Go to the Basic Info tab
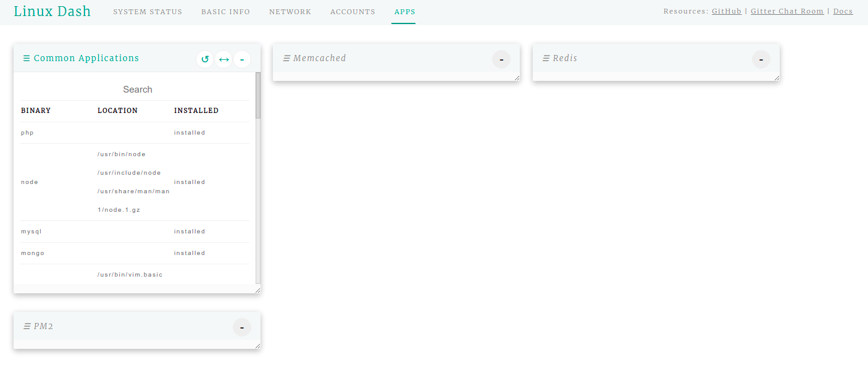The height and width of the screenshot is (389, 868). (x=226, y=12)
